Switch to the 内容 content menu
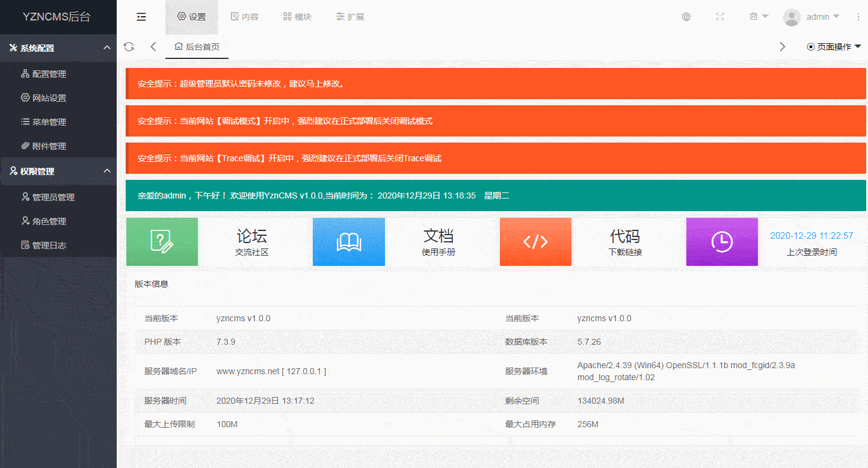The image size is (868, 468). point(244,16)
